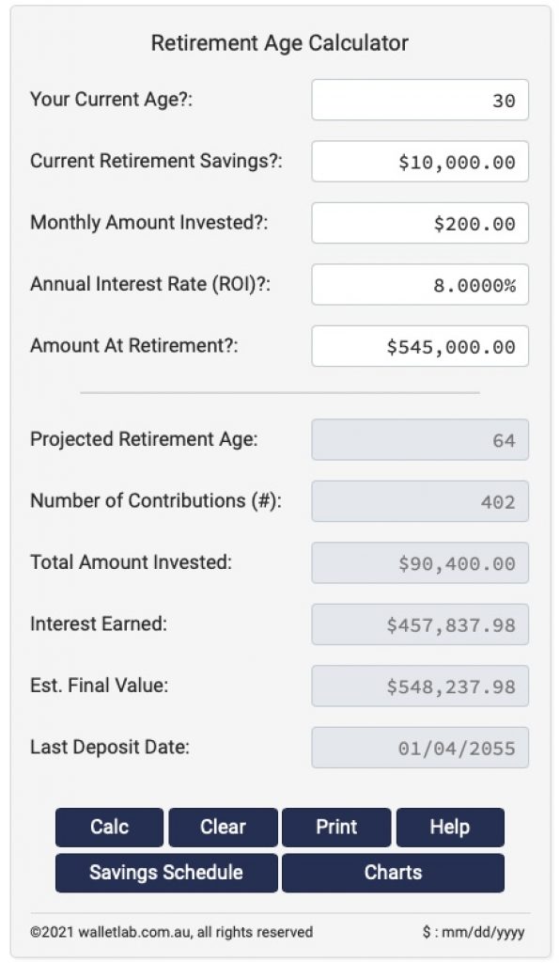Select the Annual Interest Rate field
The image size is (560, 963).
(420, 284)
